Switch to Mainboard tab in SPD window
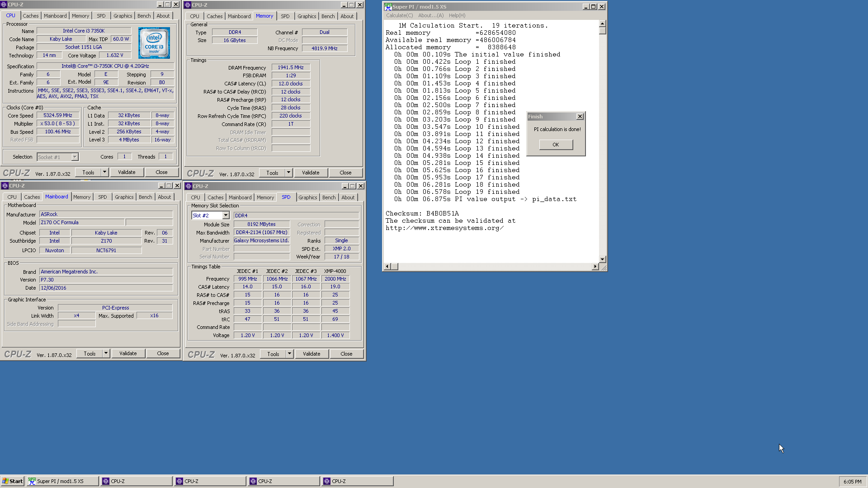This screenshot has width=868, height=488. [x=240, y=197]
